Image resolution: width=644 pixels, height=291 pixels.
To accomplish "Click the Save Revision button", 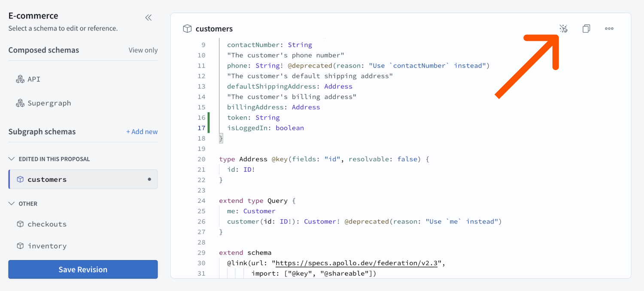I will pos(82,270).
